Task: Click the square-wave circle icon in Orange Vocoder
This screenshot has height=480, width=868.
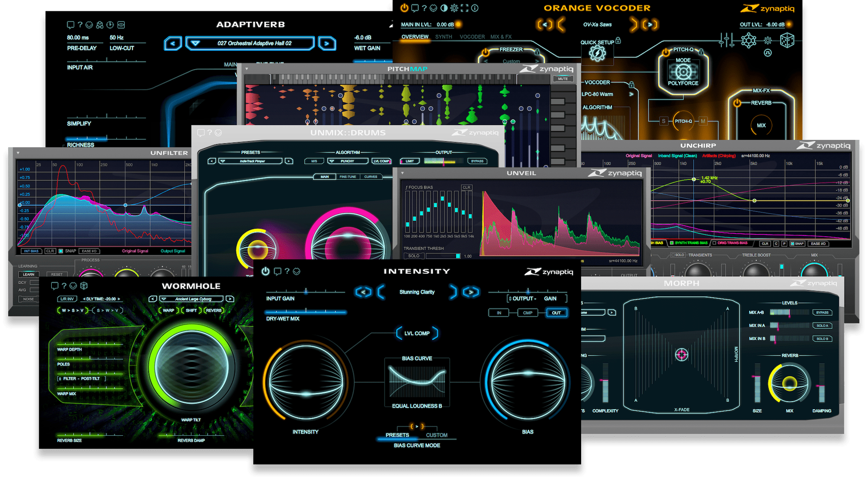Action: tap(768, 53)
